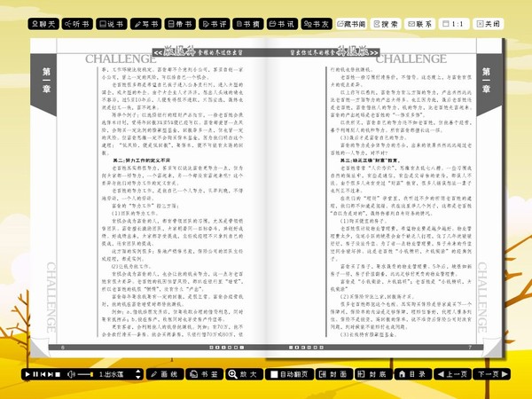Play the background music
The width and height of the screenshot is (532, 399).
27,374
